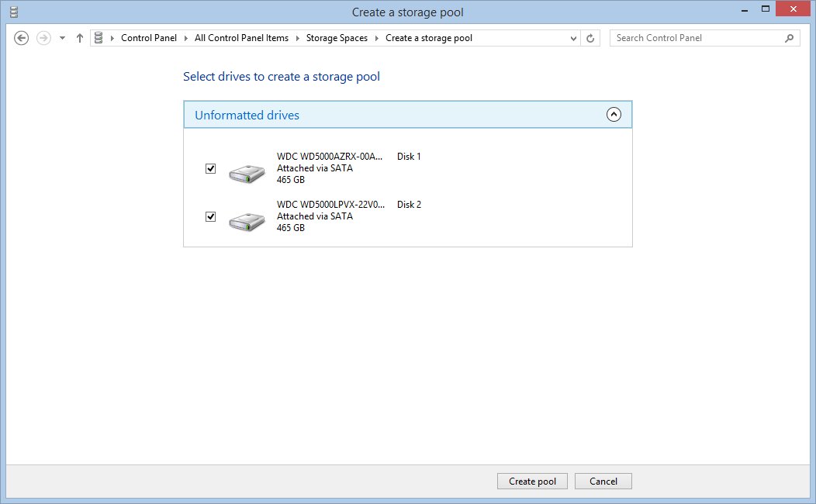Click the Back navigation arrow
816x504 pixels.
coord(22,38)
